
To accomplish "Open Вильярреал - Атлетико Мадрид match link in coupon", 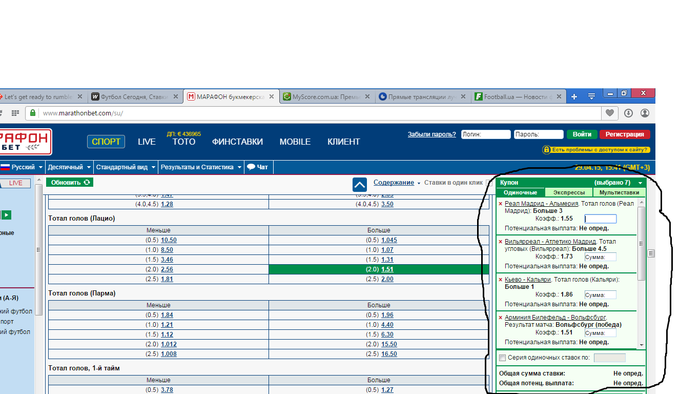I will click(550, 241).
